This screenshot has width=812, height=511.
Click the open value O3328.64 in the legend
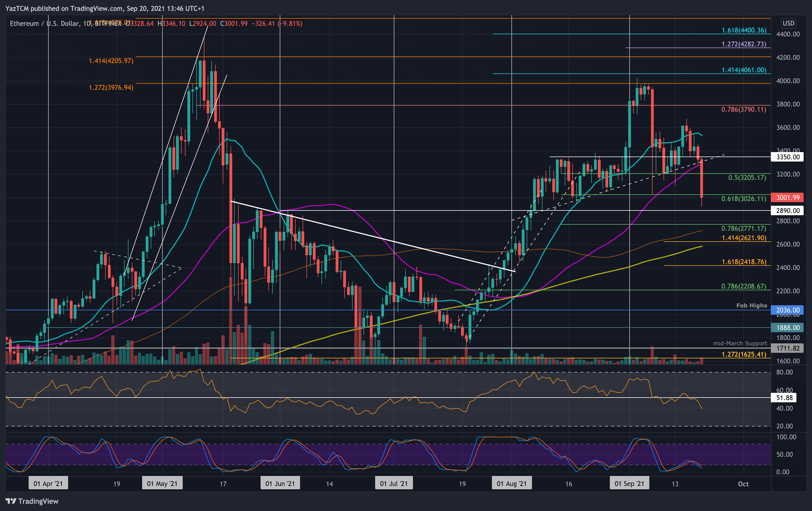(x=140, y=24)
